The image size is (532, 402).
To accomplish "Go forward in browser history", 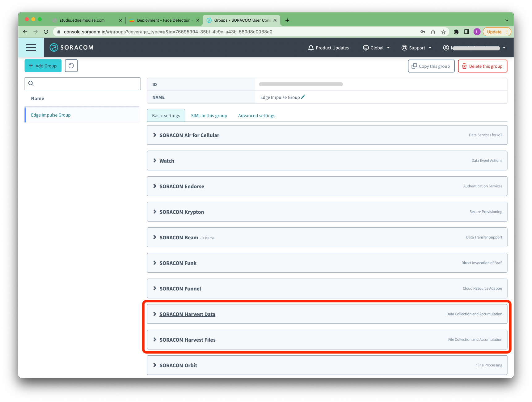I will coord(36,32).
